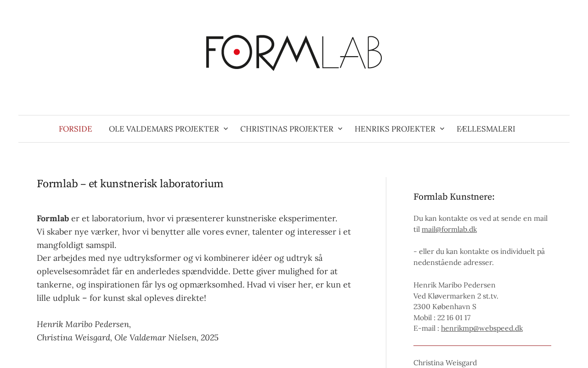Click the address line "Ved Kløvermarken 2 st.tv."
This screenshot has width=588, height=368.
[456, 296]
